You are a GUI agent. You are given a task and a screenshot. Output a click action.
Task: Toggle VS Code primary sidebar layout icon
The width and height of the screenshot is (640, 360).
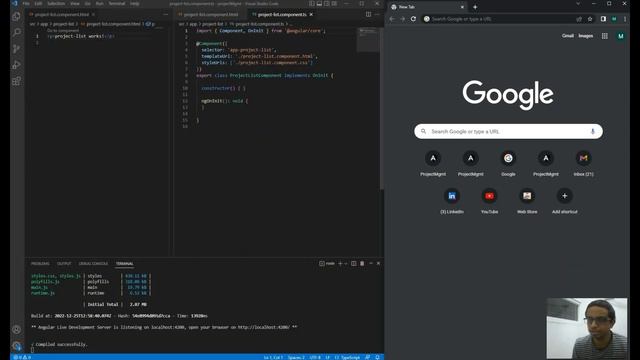pyautogui.click(x=312, y=4)
